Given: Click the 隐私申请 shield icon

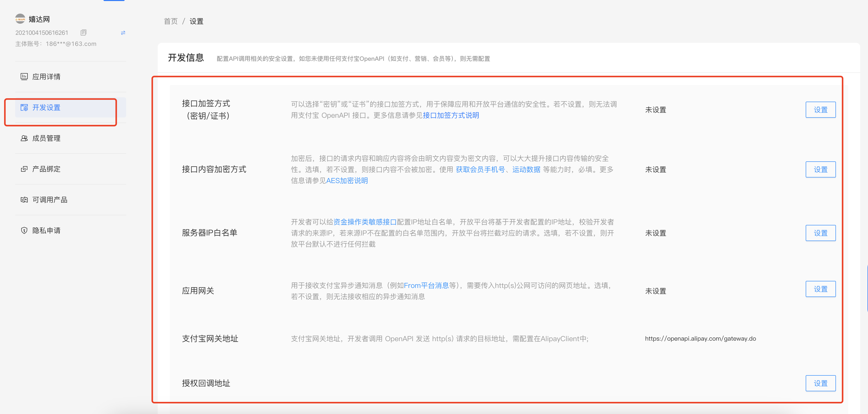Looking at the screenshot, I should [23, 230].
